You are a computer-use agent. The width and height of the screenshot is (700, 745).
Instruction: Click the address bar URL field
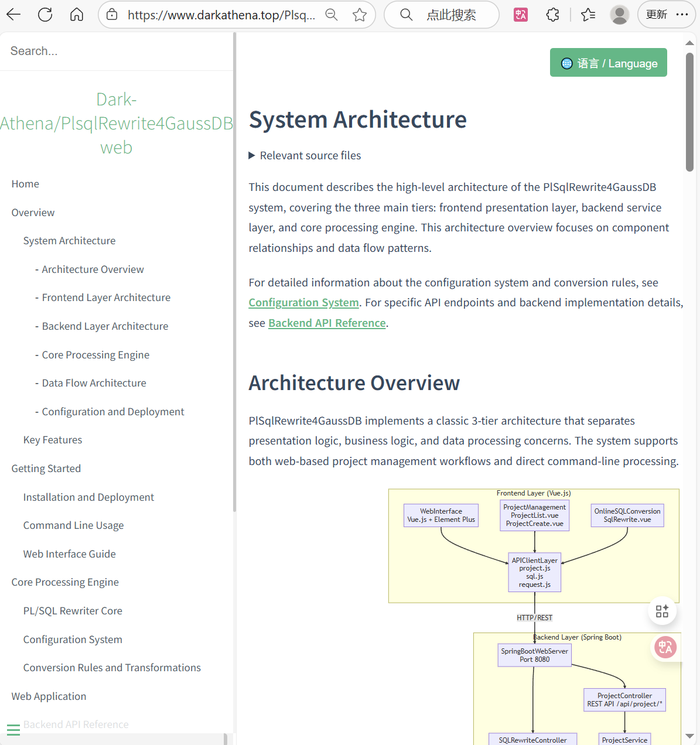(221, 15)
